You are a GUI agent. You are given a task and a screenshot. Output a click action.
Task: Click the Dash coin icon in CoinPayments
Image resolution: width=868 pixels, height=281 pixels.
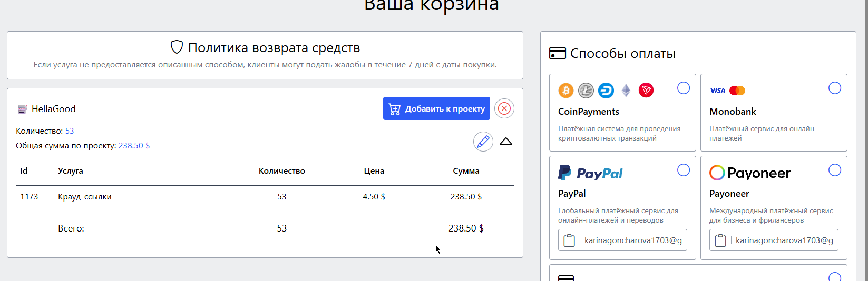click(606, 91)
